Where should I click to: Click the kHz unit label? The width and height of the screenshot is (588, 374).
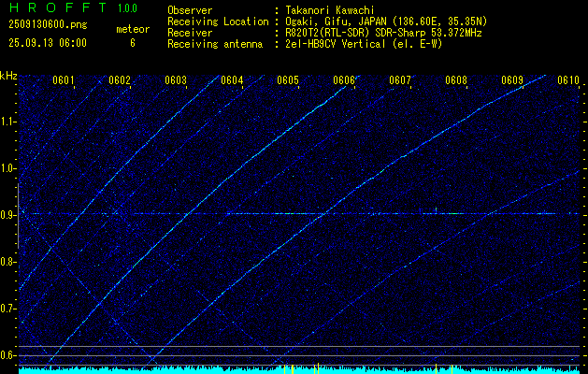(9, 76)
